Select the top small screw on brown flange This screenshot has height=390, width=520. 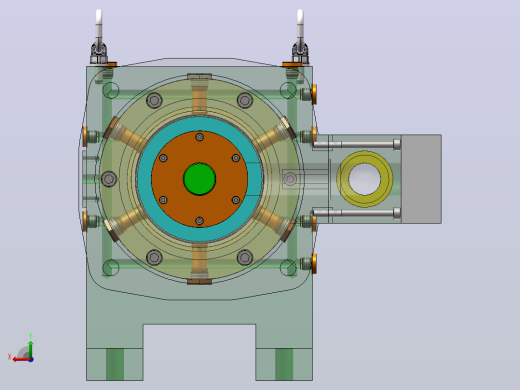tap(199, 137)
